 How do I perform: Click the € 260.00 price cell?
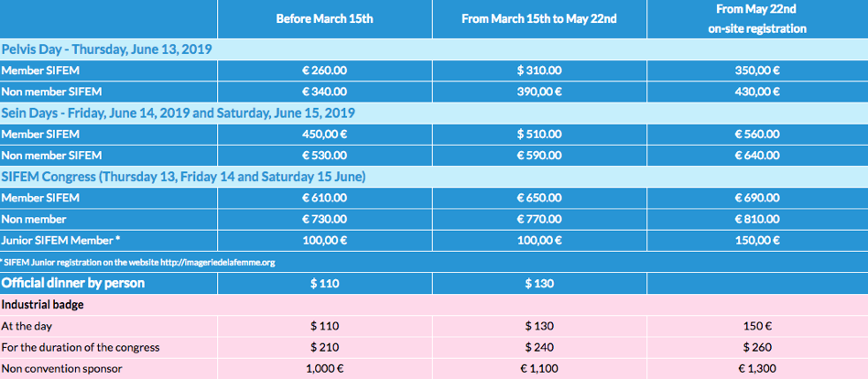324,70
